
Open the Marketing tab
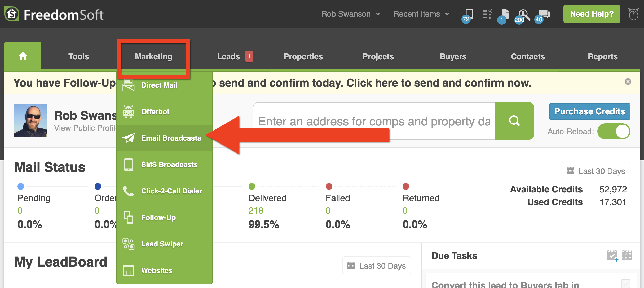(153, 56)
